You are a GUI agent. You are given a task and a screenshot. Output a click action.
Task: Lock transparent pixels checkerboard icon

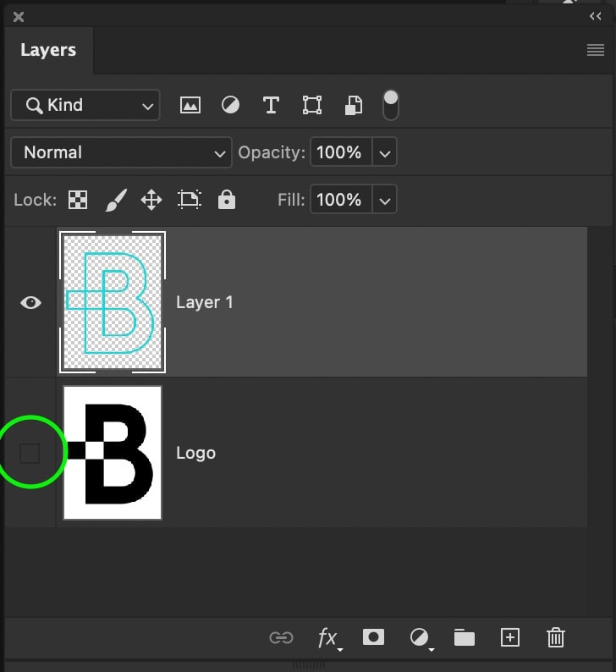(x=78, y=200)
